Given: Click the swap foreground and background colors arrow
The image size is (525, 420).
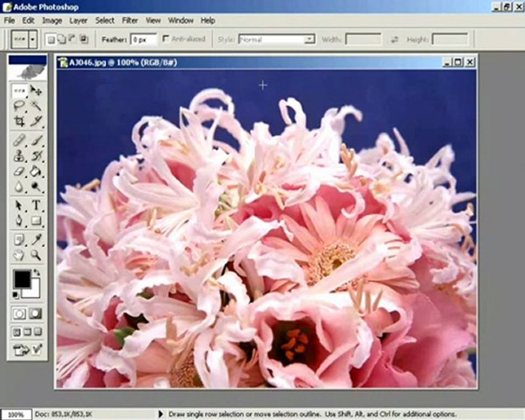Looking at the screenshot, I should click(37, 272).
